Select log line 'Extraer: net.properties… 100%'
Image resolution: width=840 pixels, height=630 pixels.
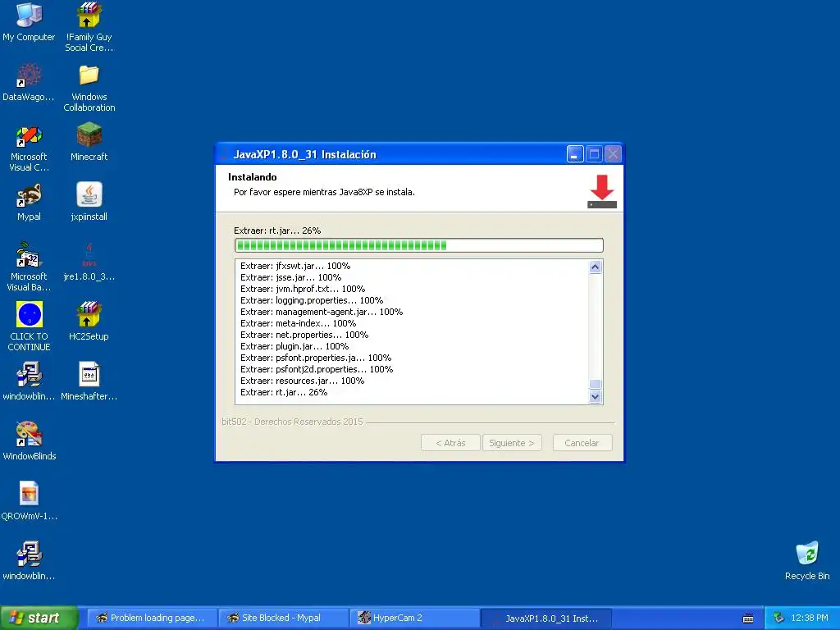(x=304, y=335)
